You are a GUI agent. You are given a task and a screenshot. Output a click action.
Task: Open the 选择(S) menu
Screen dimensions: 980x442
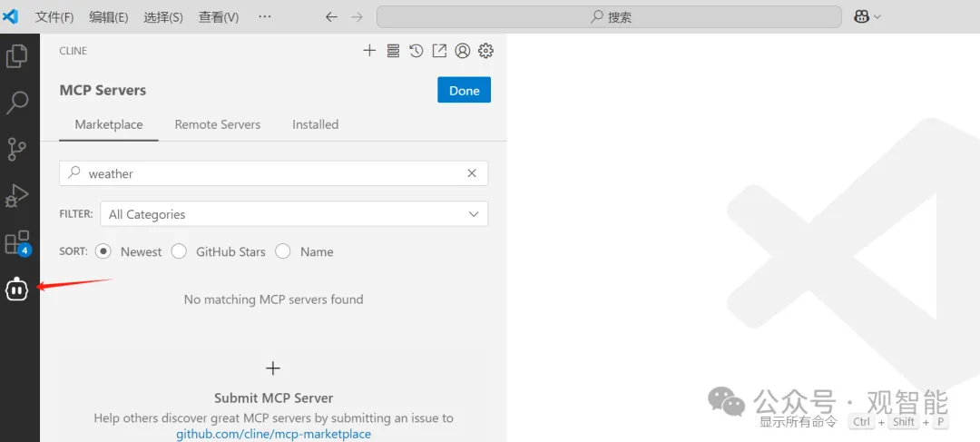coord(163,17)
